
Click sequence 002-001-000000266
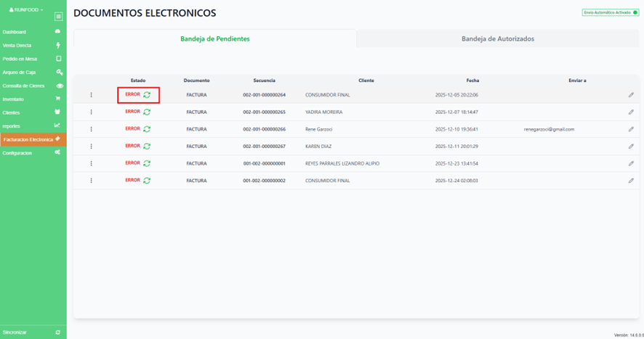tap(264, 129)
